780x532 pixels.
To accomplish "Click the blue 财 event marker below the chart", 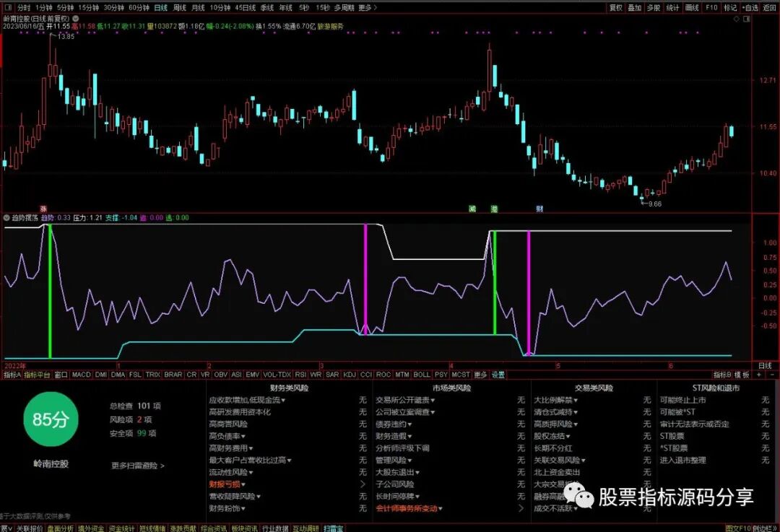I will pyautogui.click(x=539, y=209).
